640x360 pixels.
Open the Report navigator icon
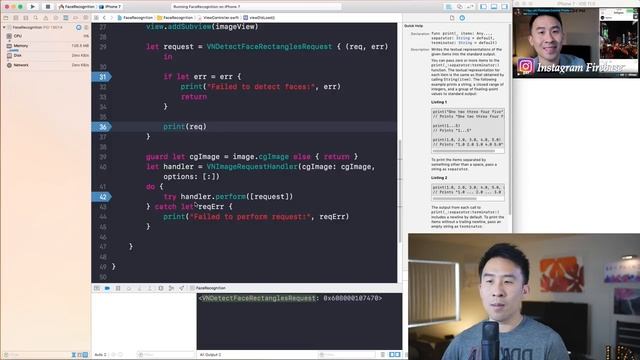pos(85,18)
